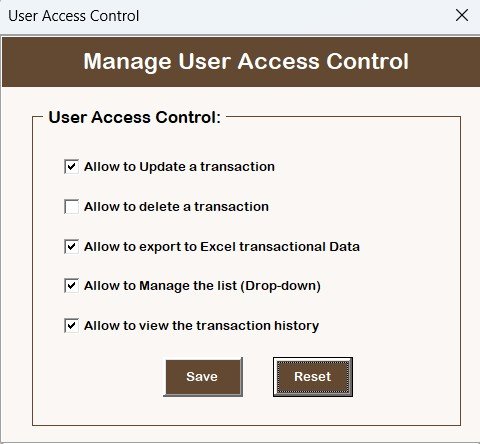Click the Save button
The width and height of the screenshot is (480, 444).
click(x=203, y=377)
